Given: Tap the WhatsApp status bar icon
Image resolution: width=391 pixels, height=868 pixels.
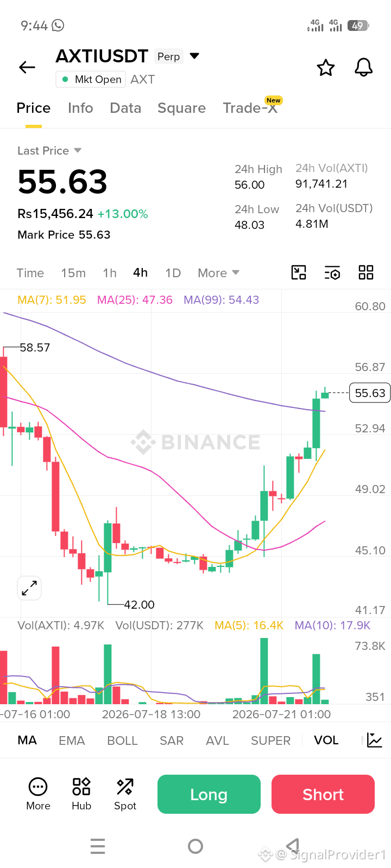Looking at the screenshot, I should click(58, 25).
